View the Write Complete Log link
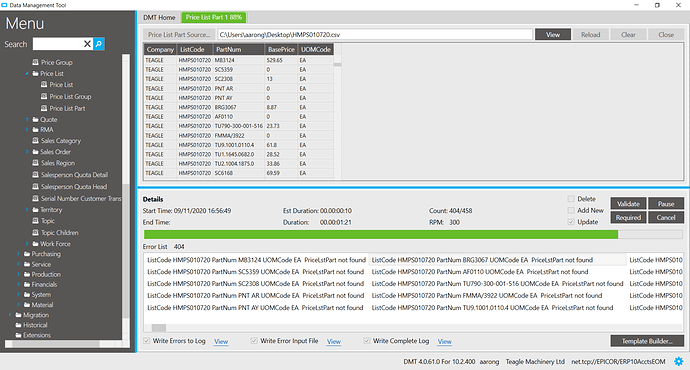 coord(444,341)
